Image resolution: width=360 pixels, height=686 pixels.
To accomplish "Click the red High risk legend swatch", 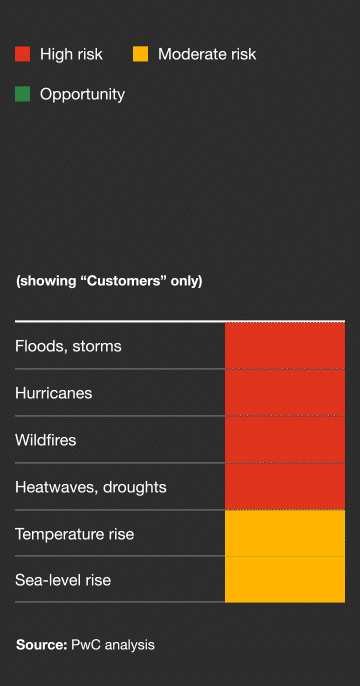I will pyautogui.click(x=22, y=54).
